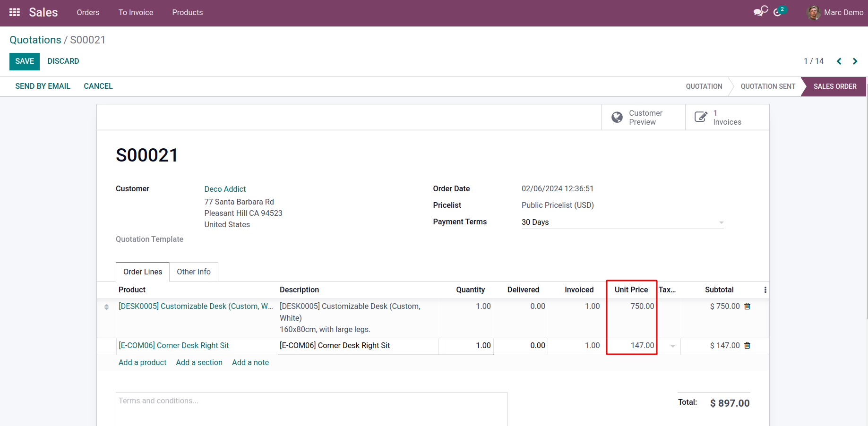Expand the Taxes dropdown on Corner Desk line
The width and height of the screenshot is (868, 426).
(672, 346)
